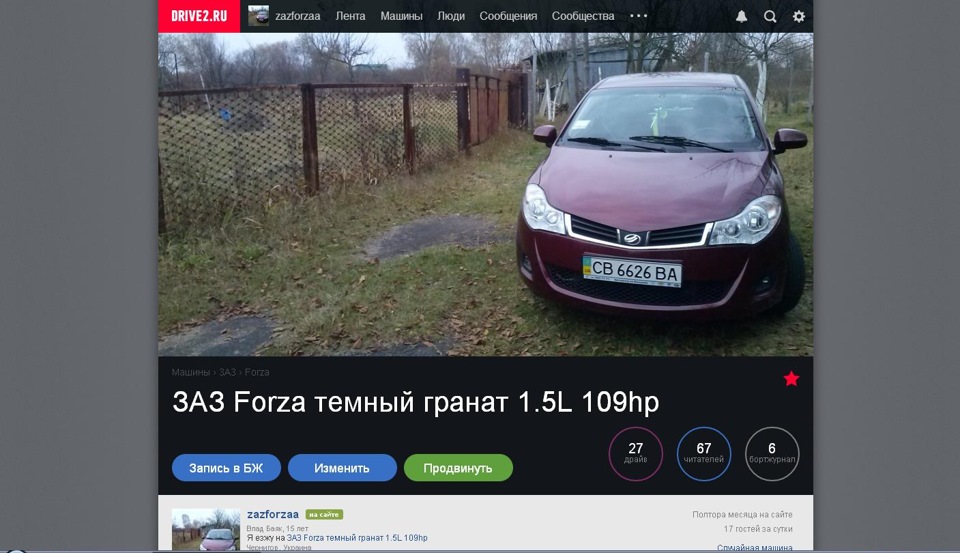
Task: Open the large car cover photo
Action: pos(486,194)
